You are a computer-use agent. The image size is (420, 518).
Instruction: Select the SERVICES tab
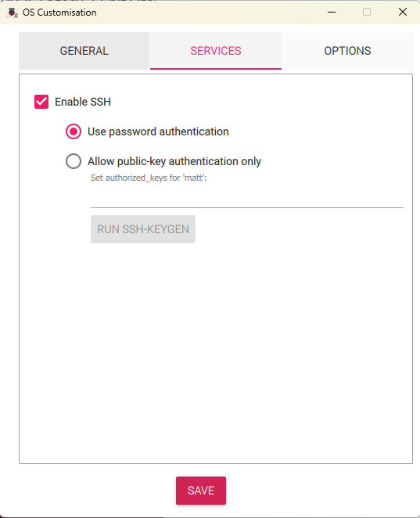216,51
